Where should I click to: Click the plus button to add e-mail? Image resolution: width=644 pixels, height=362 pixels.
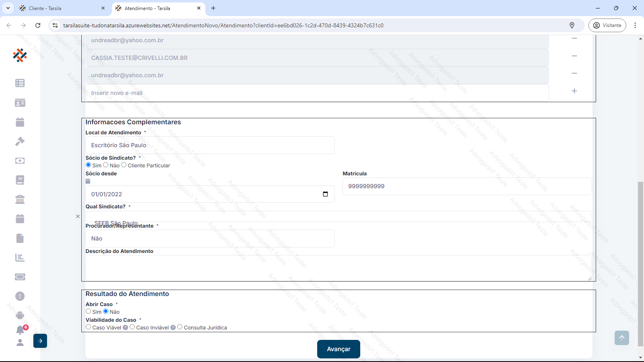click(x=574, y=91)
